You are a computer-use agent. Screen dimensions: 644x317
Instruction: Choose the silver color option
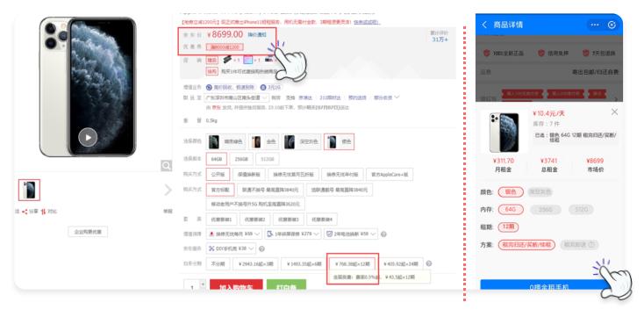click(339, 142)
